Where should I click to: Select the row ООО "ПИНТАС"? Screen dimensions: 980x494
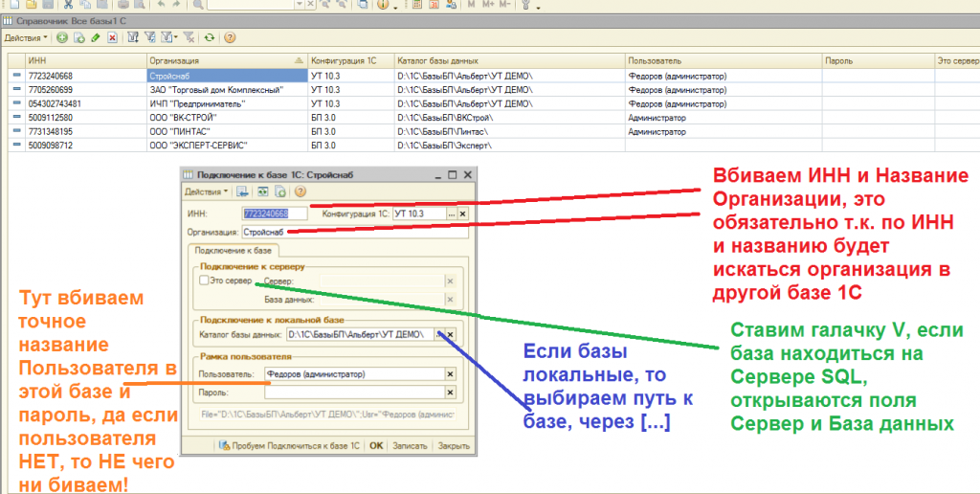[227, 131]
